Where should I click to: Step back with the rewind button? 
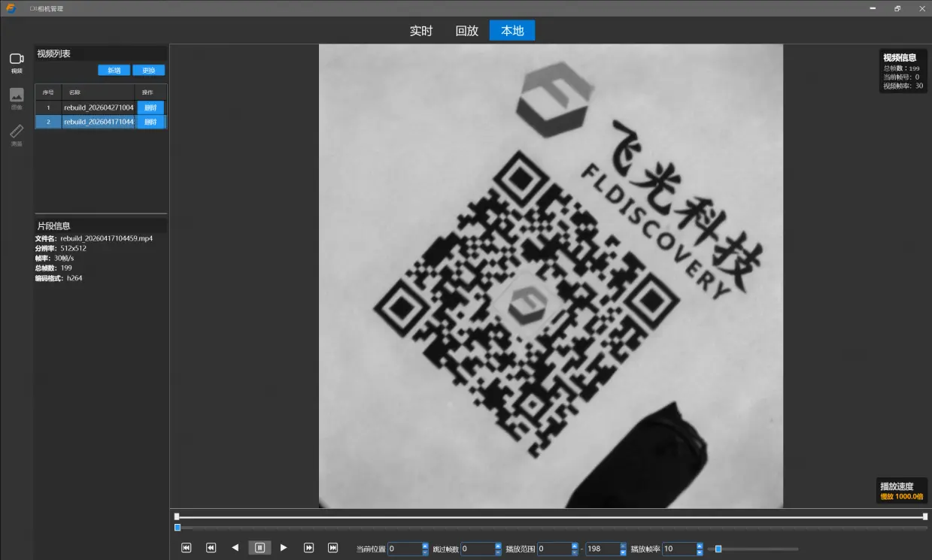click(x=211, y=548)
